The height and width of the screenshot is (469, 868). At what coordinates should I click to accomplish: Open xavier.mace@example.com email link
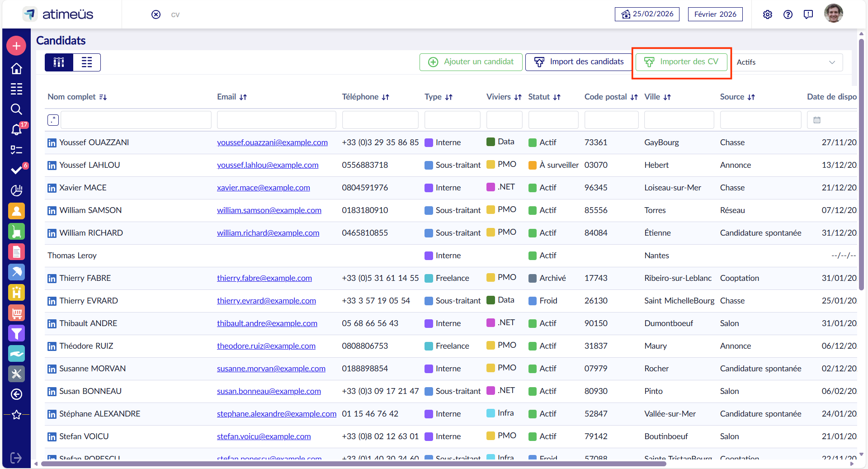click(x=263, y=188)
